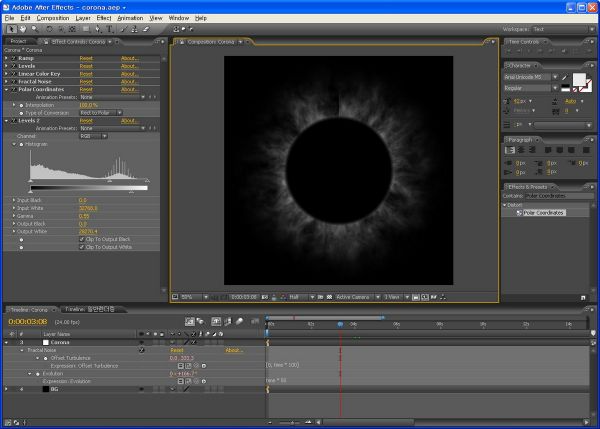Toggle the Levels 2 effect switch

click(14, 121)
